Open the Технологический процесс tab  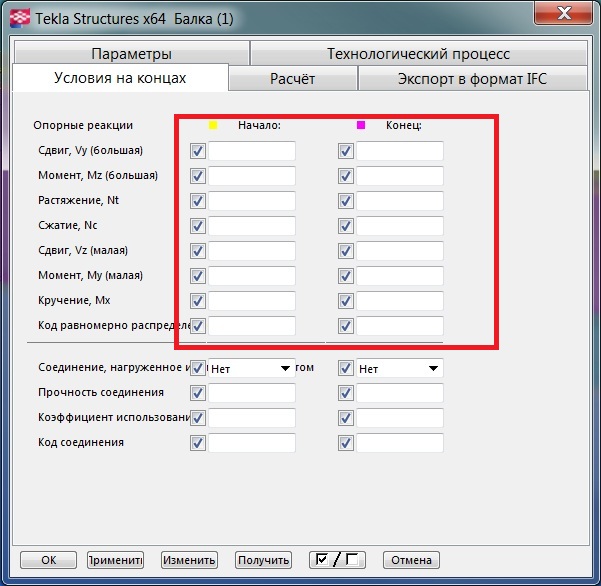pos(419,54)
